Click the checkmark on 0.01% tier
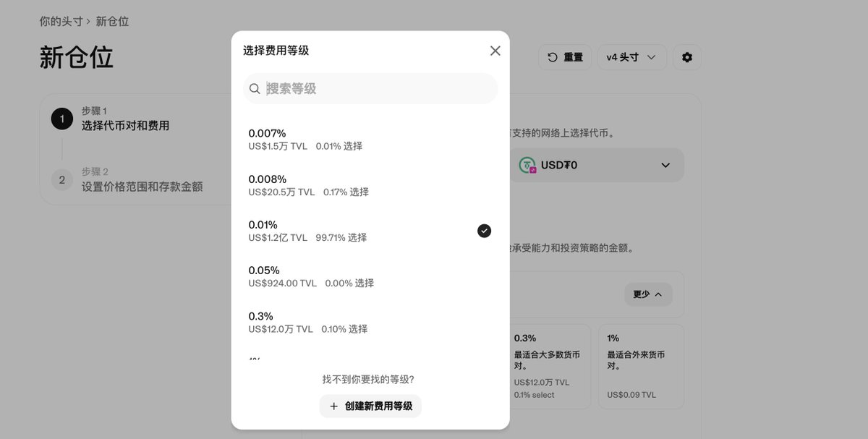868x439 pixels. click(485, 231)
